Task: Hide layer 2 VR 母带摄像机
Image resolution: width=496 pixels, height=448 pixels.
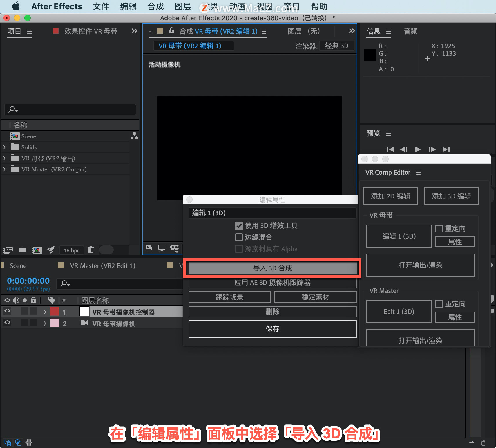Action: [7, 322]
